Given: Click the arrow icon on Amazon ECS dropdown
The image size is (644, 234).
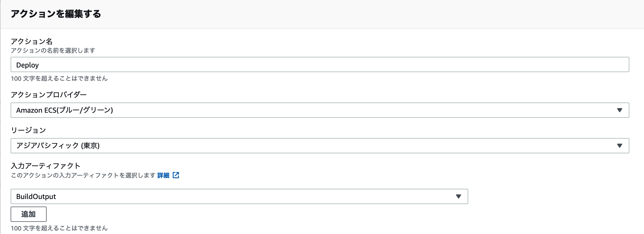Looking at the screenshot, I should [x=619, y=110].
